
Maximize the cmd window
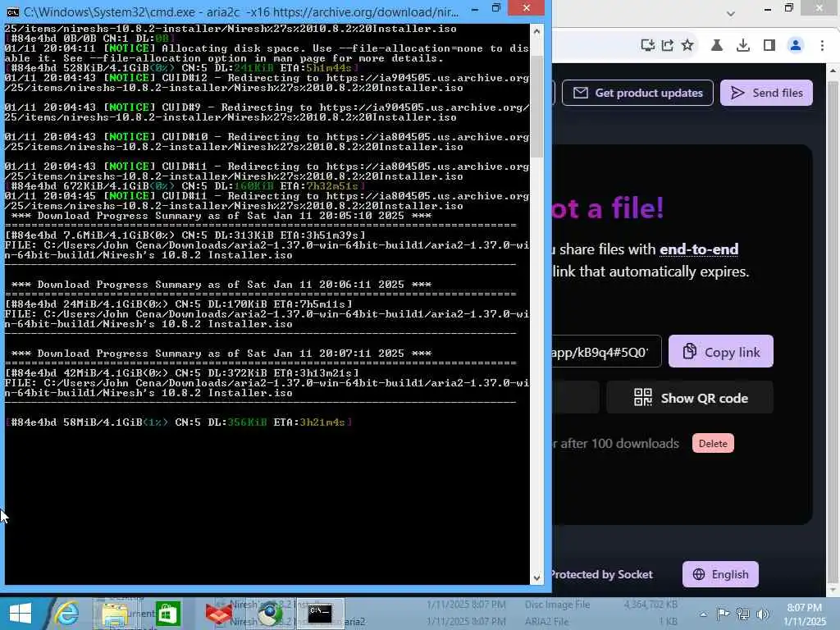coord(496,8)
